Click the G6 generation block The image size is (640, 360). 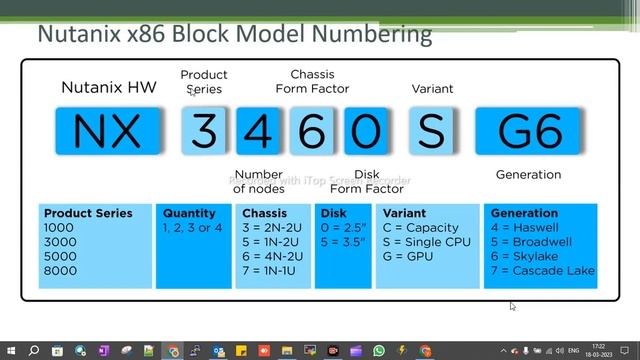[x=528, y=131]
